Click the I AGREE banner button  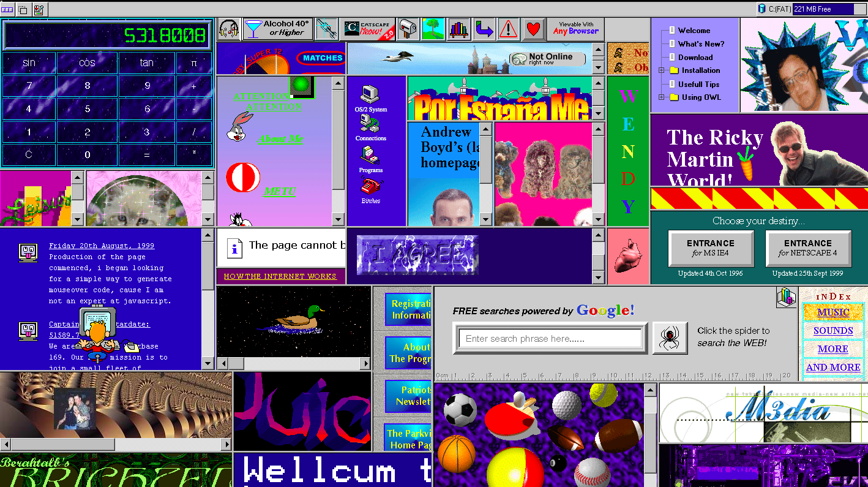tap(417, 255)
